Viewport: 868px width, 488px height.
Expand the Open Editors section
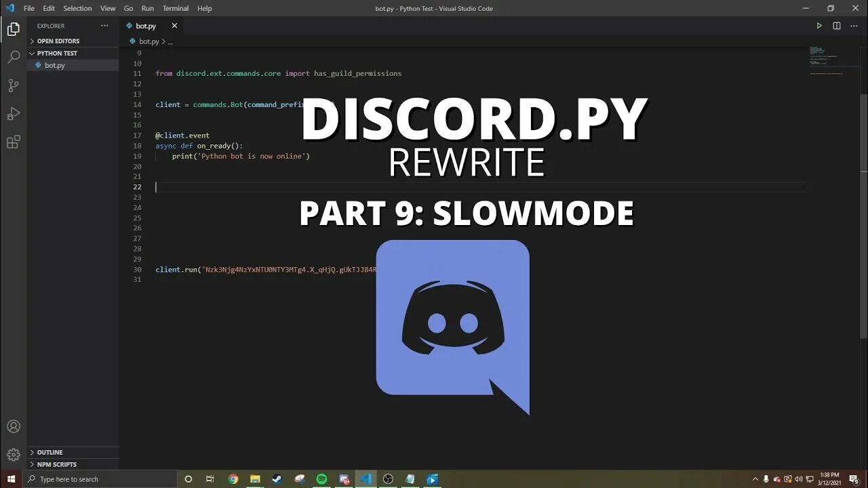point(73,41)
